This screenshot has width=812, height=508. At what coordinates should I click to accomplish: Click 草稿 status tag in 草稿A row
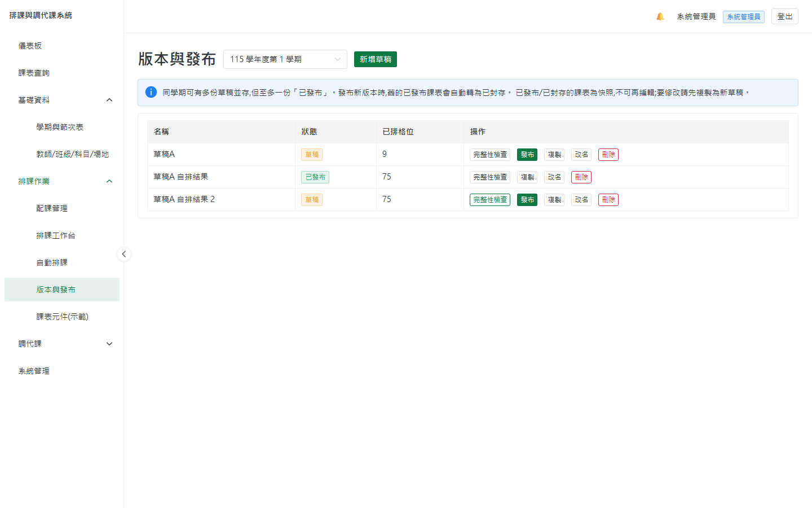(312, 155)
